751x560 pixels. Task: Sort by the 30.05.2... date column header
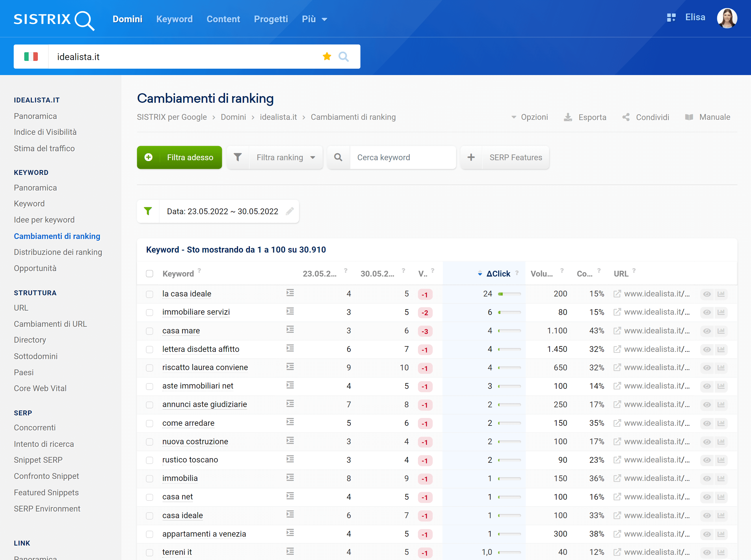[377, 274]
